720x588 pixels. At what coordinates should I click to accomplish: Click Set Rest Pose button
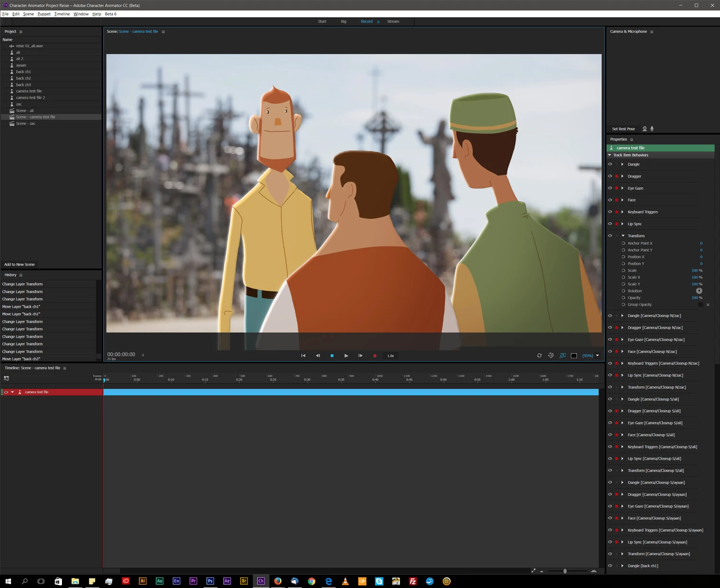click(x=624, y=129)
